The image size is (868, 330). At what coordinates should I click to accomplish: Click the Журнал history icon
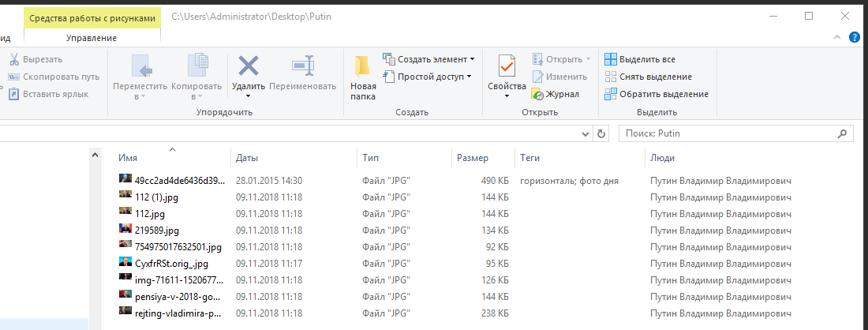(538, 94)
